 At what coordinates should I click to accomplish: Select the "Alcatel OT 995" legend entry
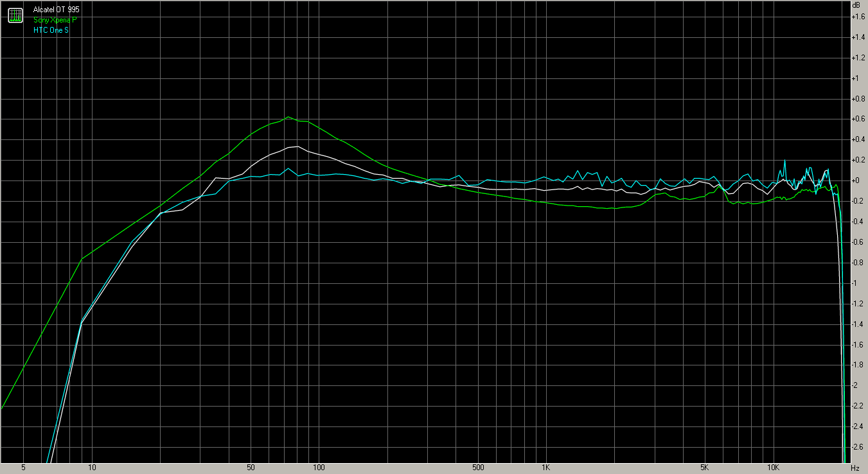[x=57, y=11]
